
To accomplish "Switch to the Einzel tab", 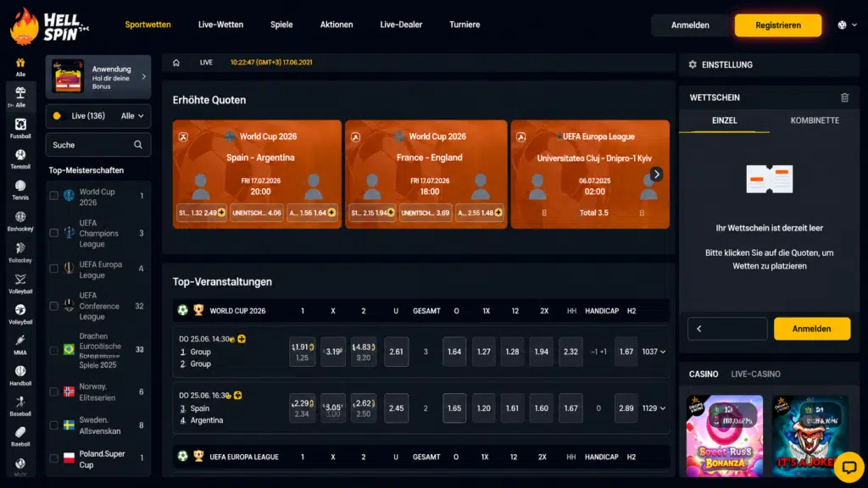I will pyautogui.click(x=724, y=120).
